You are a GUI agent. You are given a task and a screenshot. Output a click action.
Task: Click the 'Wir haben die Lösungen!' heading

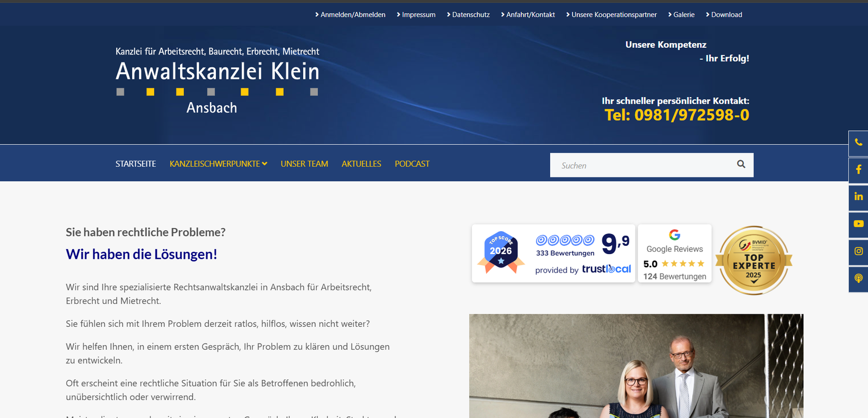click(142, 254)
